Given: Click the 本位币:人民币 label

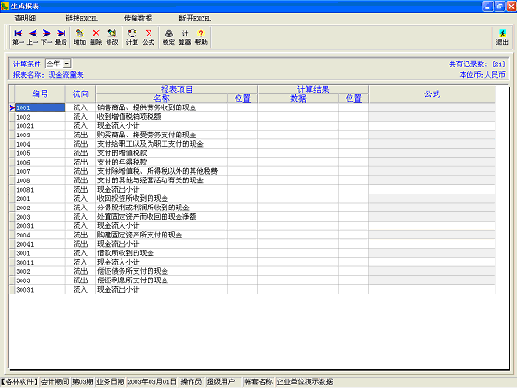Looking at the screenshot, I should pyautogui.click(x=482, y=75).
